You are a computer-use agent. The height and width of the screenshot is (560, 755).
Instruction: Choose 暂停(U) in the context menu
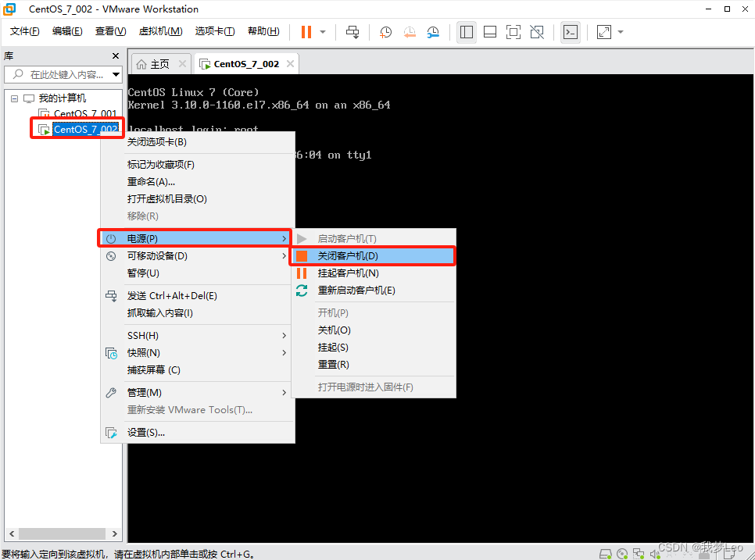click(198, 273)
